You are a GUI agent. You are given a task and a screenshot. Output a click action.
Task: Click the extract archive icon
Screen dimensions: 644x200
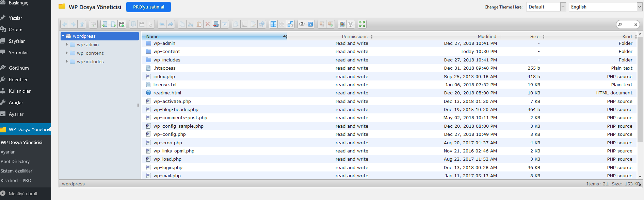[322, 24]
